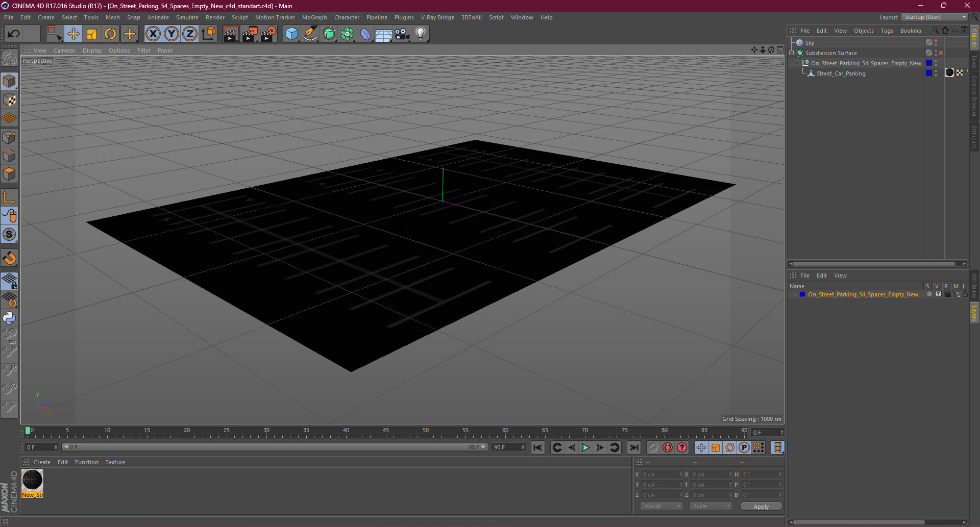Click Street_Car_Parking material tag sphere

point(949,72)
